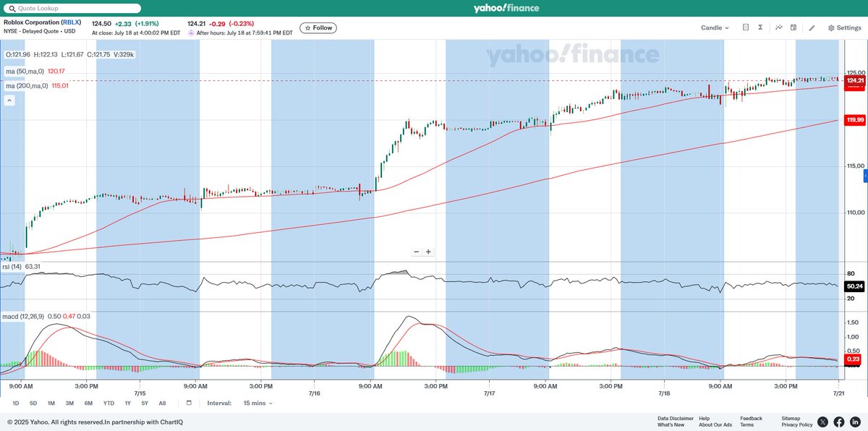Viewport: 868px width, 431px height.
Task: Select the ma (50,ma,0) indicator label
Action: click(x=25, y=72)
